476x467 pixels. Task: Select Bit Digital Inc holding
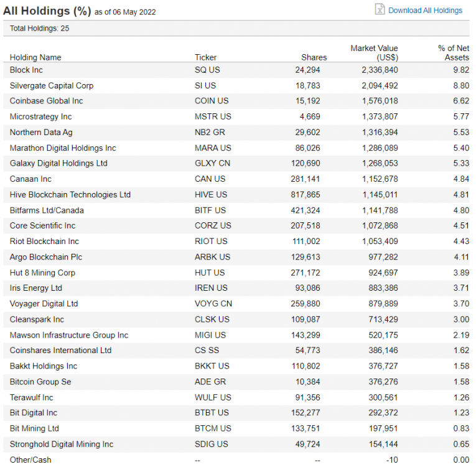coord(34,413)
